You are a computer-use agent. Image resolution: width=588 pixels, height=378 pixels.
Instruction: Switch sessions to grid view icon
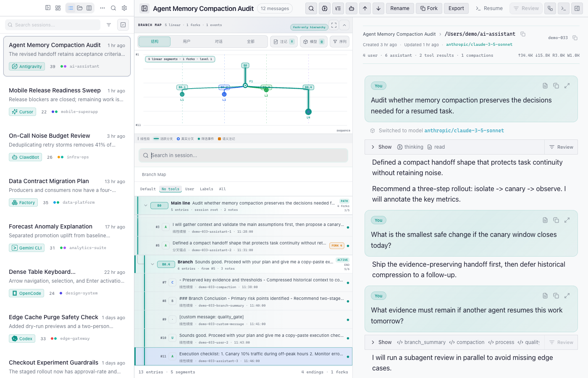coord(58,8)
